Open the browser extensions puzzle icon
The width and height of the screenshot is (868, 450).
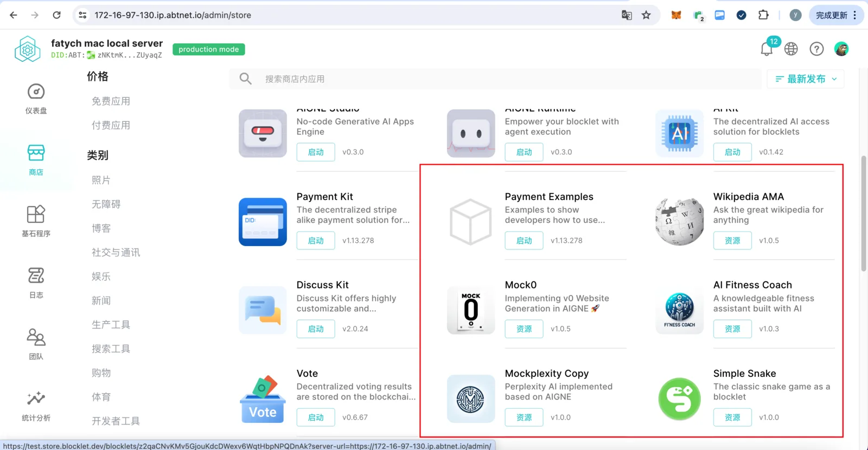coord(763,15)
